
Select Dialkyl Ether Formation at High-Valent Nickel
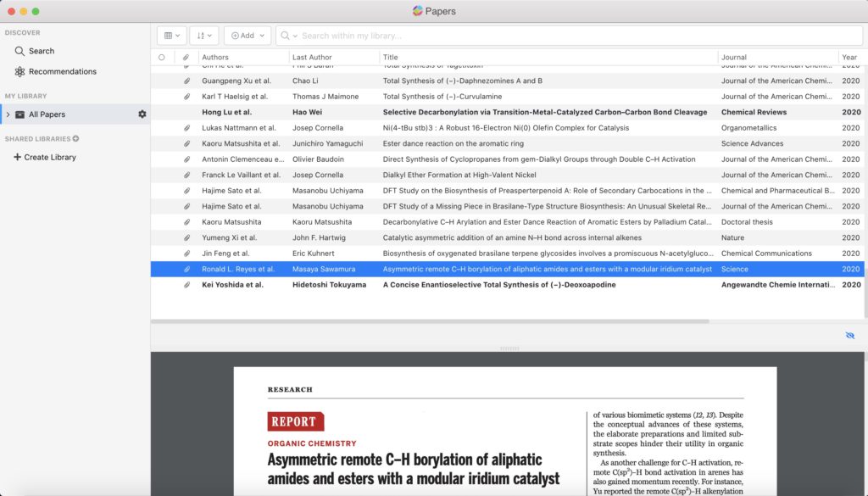point(459,175)
